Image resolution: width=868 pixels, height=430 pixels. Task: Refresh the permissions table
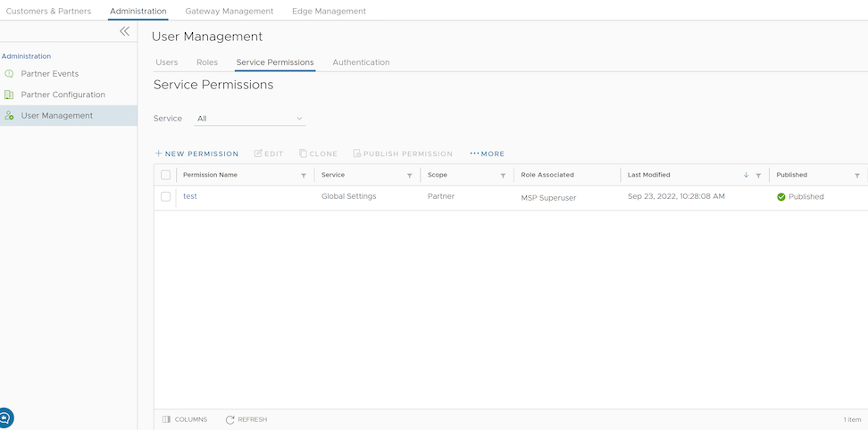[x=246, y=419]
